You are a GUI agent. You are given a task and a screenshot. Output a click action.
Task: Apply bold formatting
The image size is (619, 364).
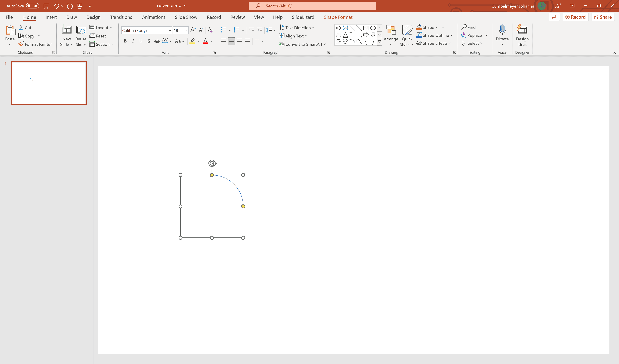click(125, 41)
